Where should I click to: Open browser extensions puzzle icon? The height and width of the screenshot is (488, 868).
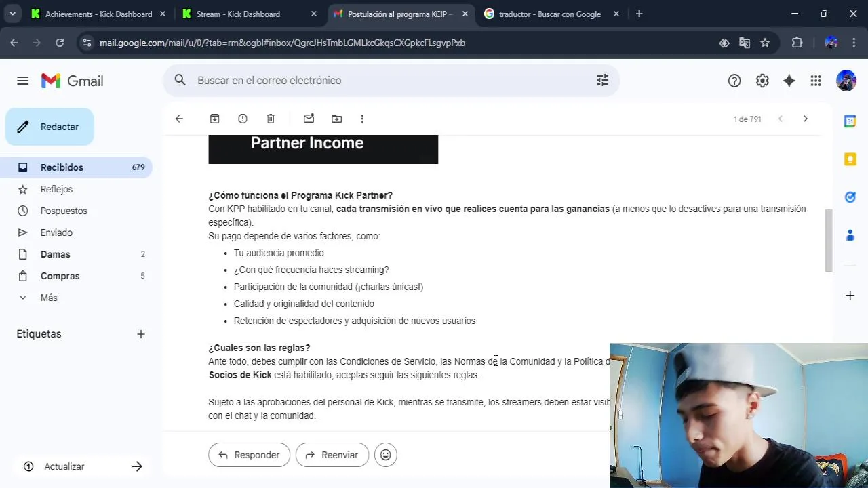[x=797, y=43]
